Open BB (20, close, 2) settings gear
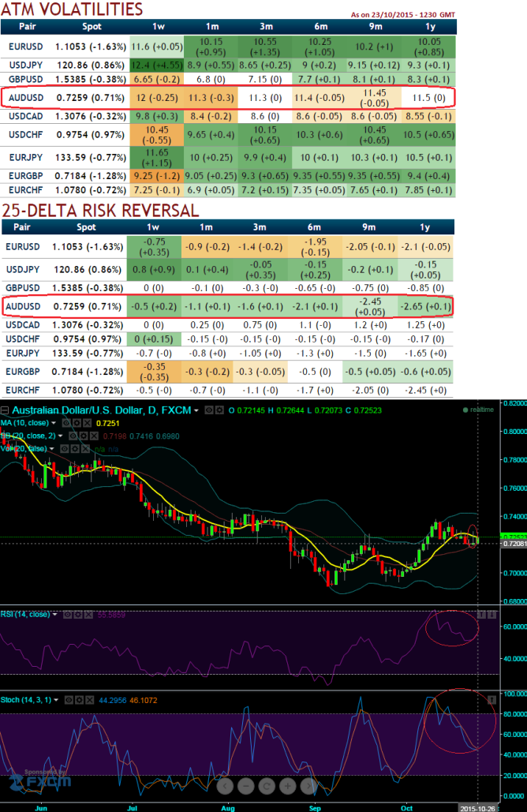 pyautogui.click(x=84, y=436)
